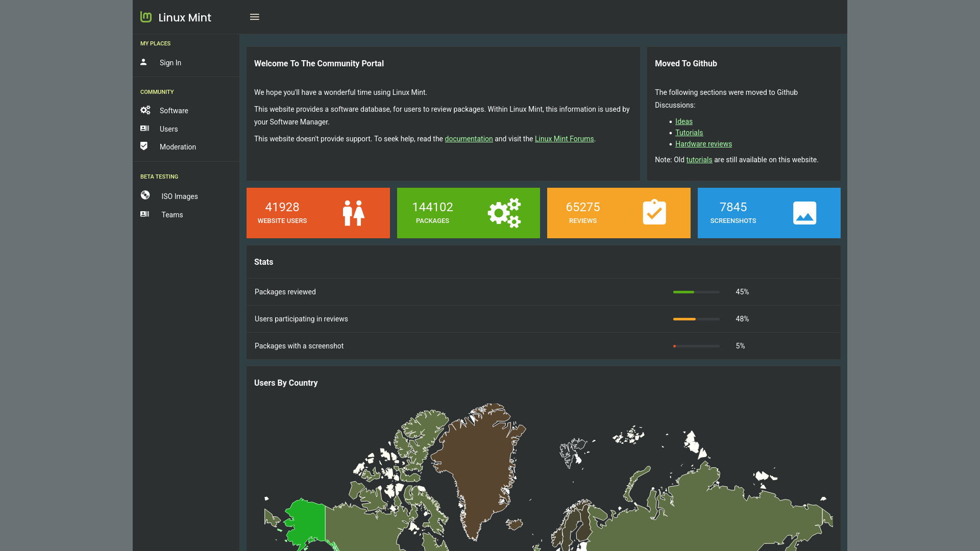Viewport: 980px width, 551px height.
Task: Click the reviews clipboard check icon
Action: pos(654,212)
